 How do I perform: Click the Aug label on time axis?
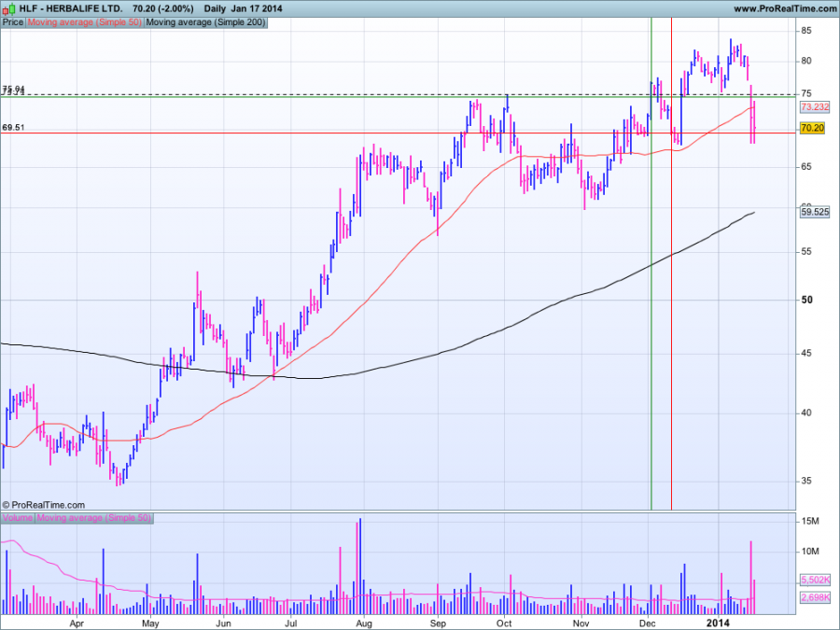coord(364,623)
